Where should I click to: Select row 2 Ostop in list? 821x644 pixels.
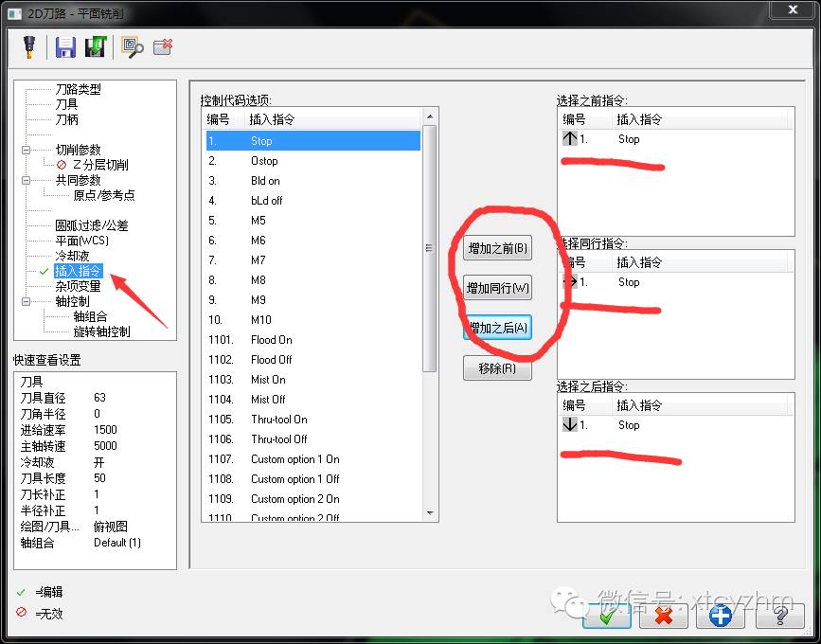click(x=313, y=161)
